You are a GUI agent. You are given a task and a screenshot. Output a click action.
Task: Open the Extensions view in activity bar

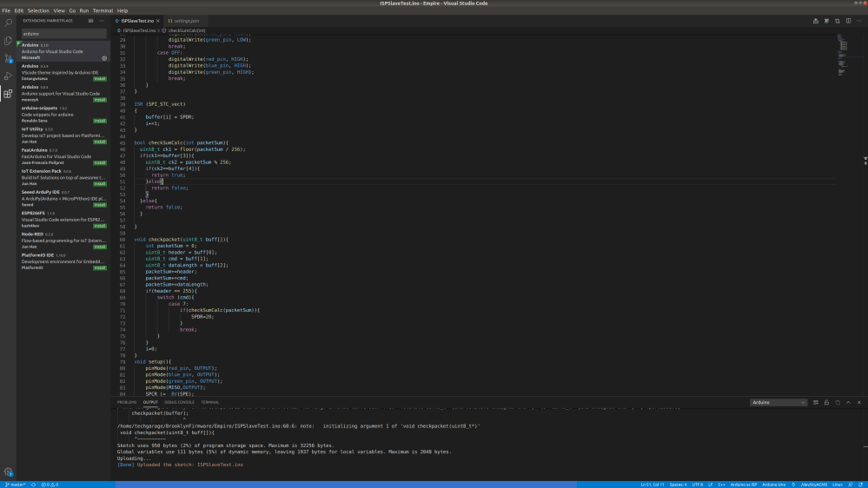pos(8,94)
